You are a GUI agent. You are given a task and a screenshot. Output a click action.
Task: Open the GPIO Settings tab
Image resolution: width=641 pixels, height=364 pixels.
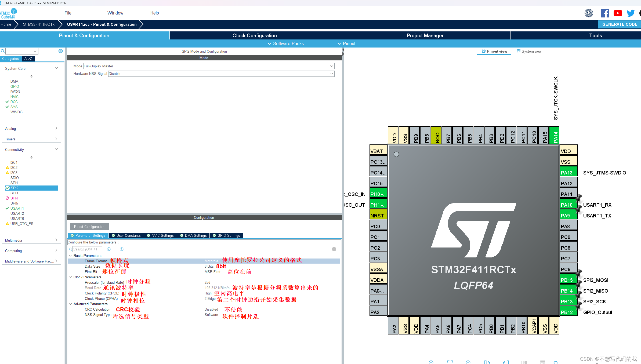click(226, 235)
